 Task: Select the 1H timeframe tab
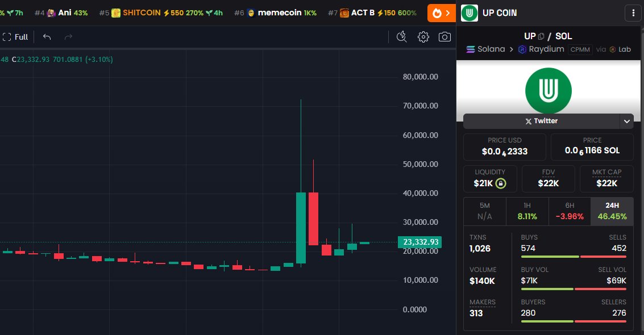click(x=527, y=211)
